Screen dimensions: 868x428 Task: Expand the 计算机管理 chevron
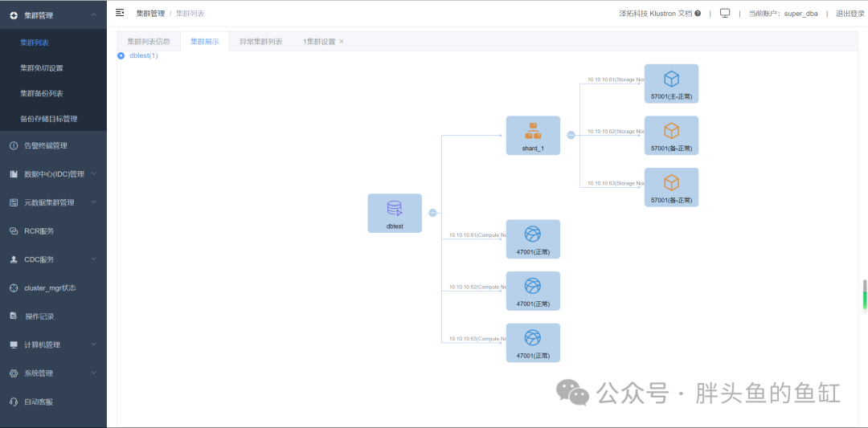coord(94,344)
